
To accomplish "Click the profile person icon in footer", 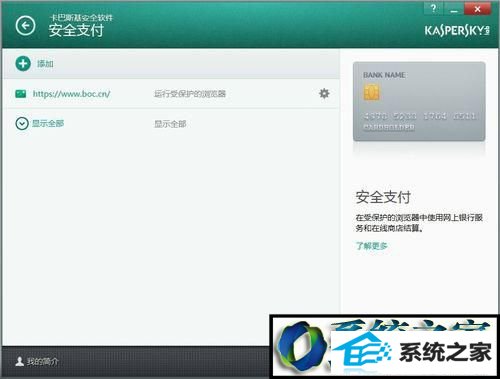I will pyautogui.click(x=20, y=361).
